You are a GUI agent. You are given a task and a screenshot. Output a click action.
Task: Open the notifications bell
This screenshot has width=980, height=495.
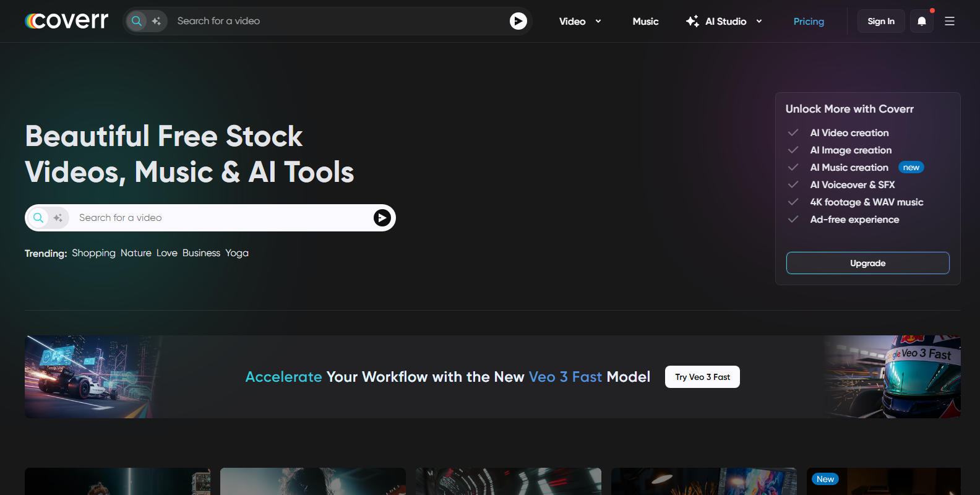pyautogui.click(x=921, y=21)
